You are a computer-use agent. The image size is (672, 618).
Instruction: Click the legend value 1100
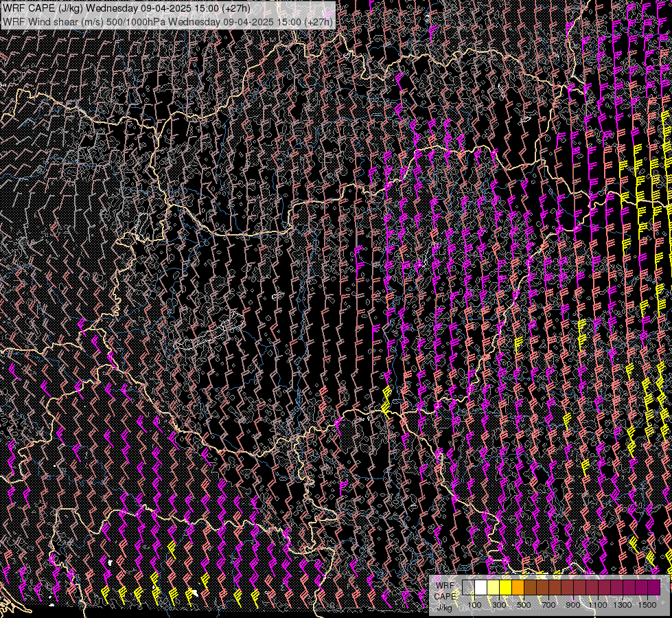pyautogui.click(x=597, y=605)
